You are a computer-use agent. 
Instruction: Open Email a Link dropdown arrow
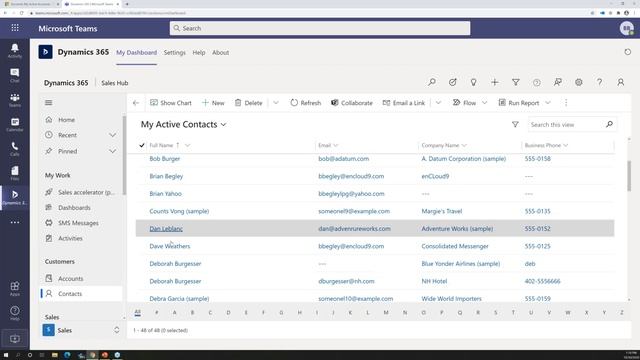pos(438,103)
